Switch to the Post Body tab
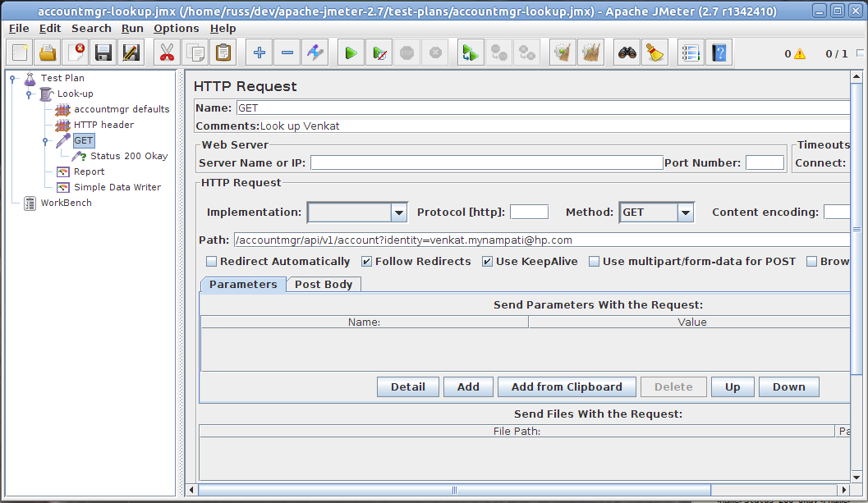The image size is (868, 503). tap(324, 285)
